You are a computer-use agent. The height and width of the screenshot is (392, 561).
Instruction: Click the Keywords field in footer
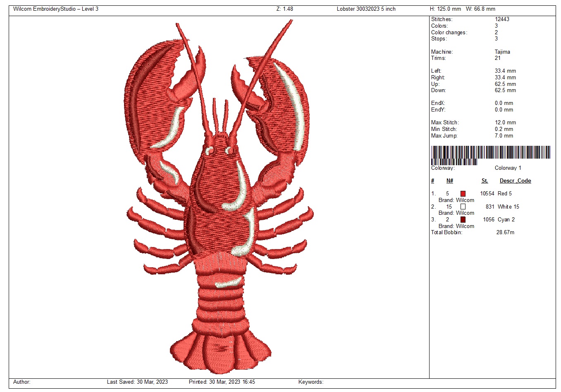311,382
